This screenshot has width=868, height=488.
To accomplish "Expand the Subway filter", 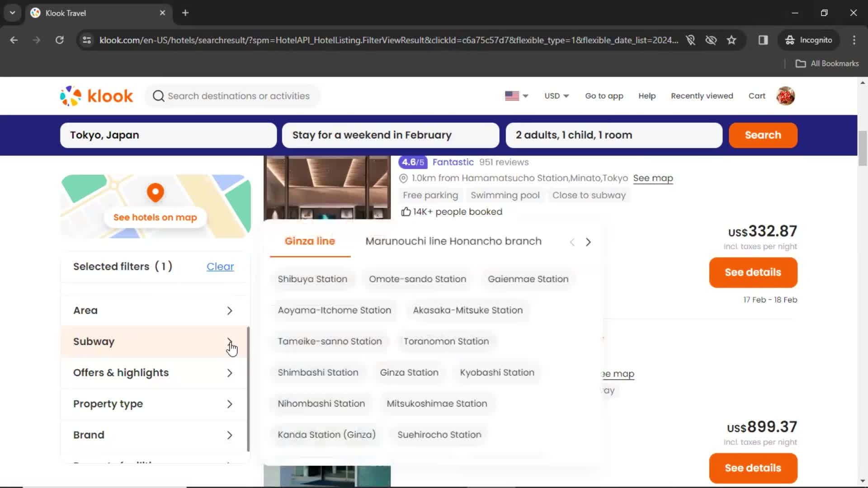I will click(x=154, y=342).
